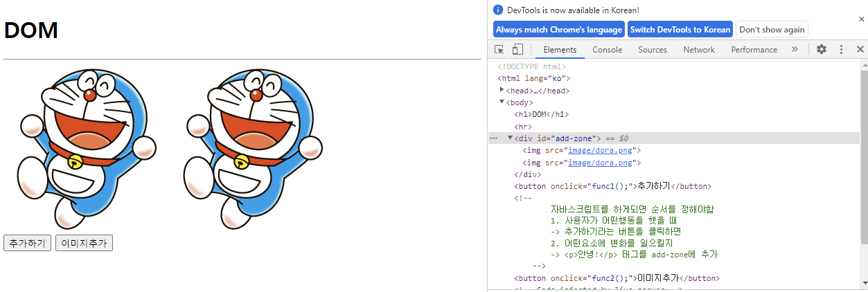Image resolution: width=868 pixels, height=292 pixels.
Task: Click comment line "1. 사용자가 어떤행동을 했을 때"
Action: pos(614,221)
